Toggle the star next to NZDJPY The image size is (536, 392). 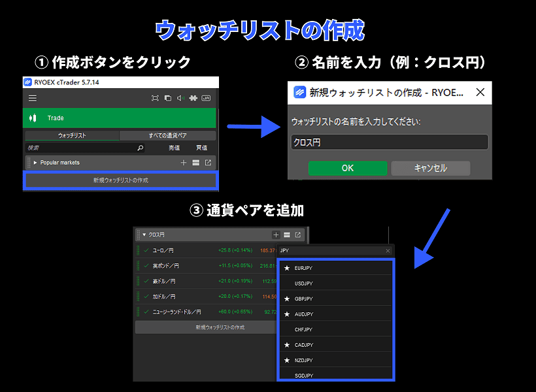point(287,361)
